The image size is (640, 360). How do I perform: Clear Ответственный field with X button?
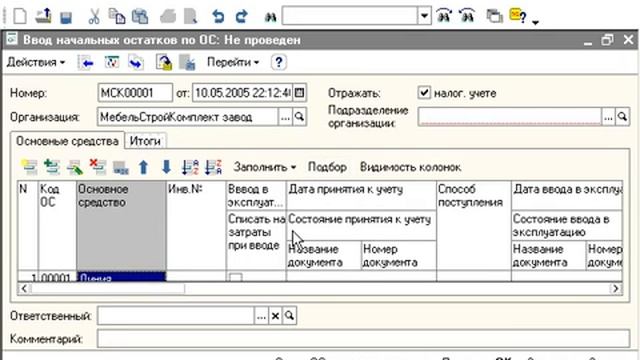point(276,316)
